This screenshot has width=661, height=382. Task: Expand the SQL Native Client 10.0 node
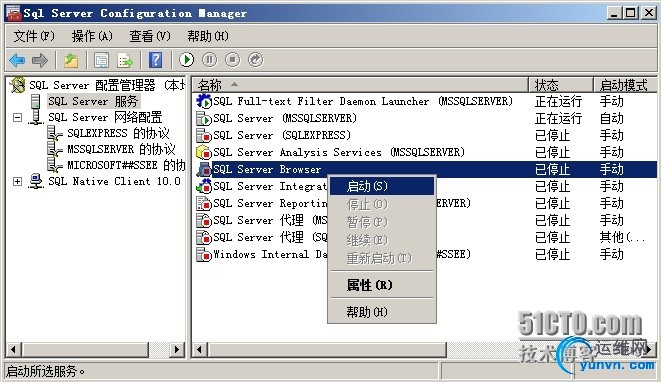tap(17, 181)
